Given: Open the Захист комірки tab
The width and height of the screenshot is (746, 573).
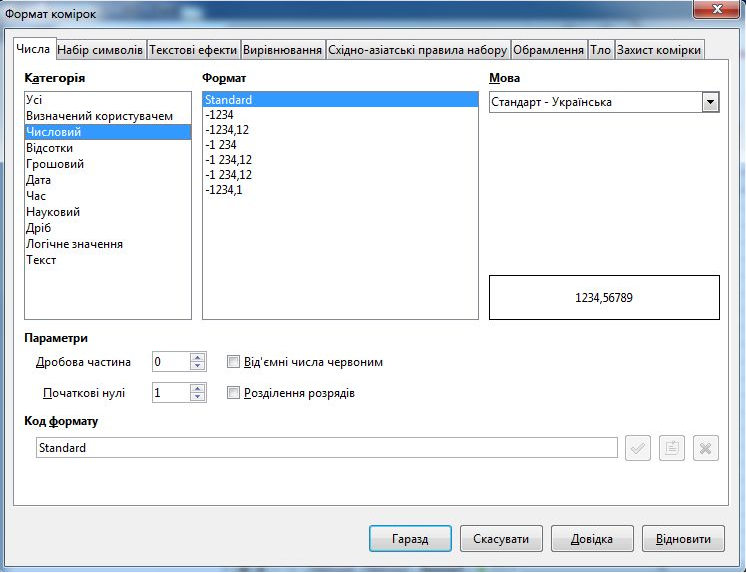Looking at the screenshot, I should (659, 50).
